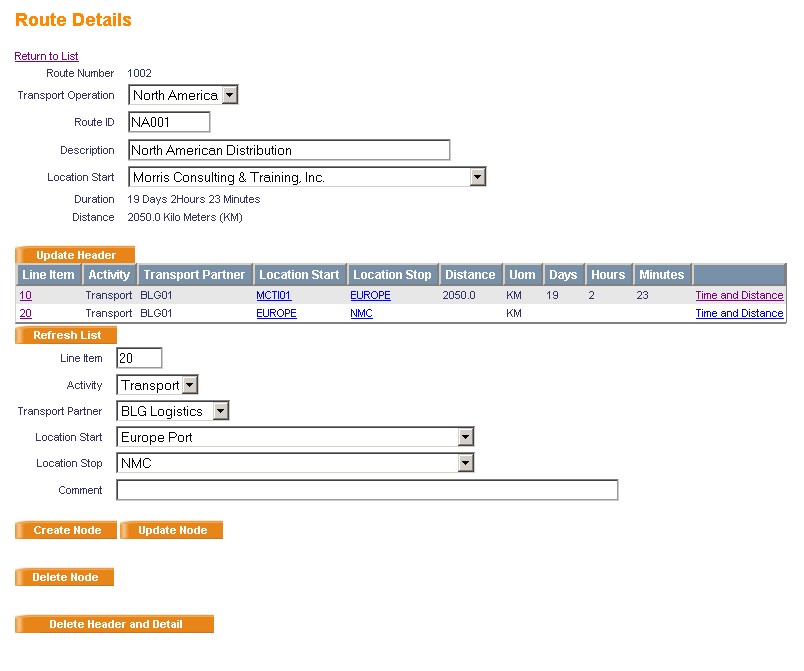Open line item 20 link

click(x=25, y=313)
